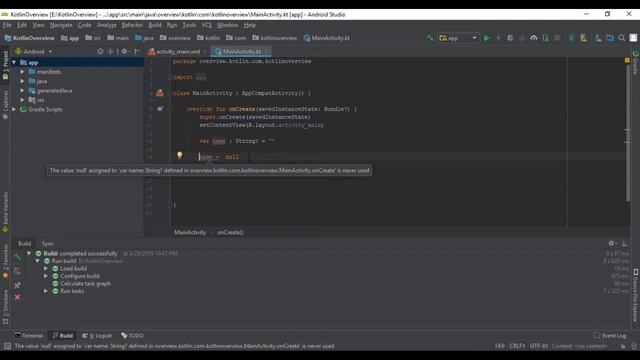
Task: Open Search Everywhere magnifier icon
Action: tap(622, 38)
